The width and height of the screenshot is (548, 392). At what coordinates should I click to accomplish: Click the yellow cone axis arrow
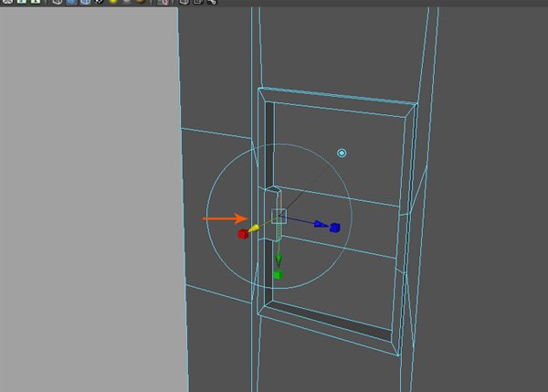coord(254,228)
